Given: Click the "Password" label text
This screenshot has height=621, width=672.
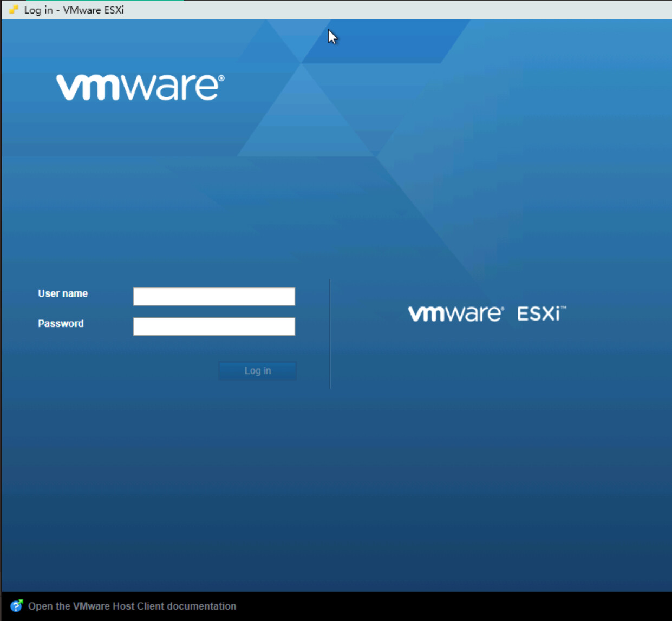Looking at the screenshot, I should (61, 323).
